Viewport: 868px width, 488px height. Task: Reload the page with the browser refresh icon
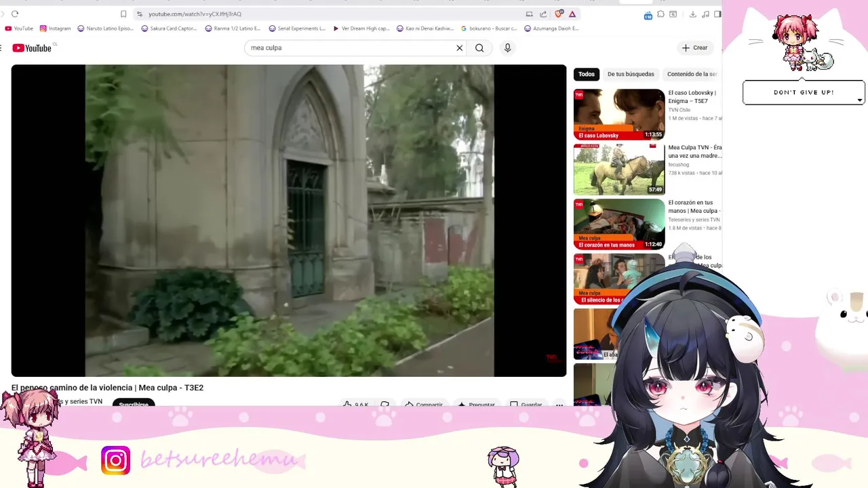[15, 14]
